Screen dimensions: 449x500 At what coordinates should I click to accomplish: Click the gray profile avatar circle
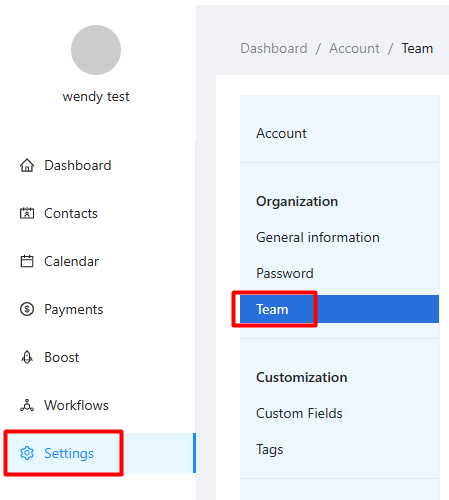click(x=96, y=50)
